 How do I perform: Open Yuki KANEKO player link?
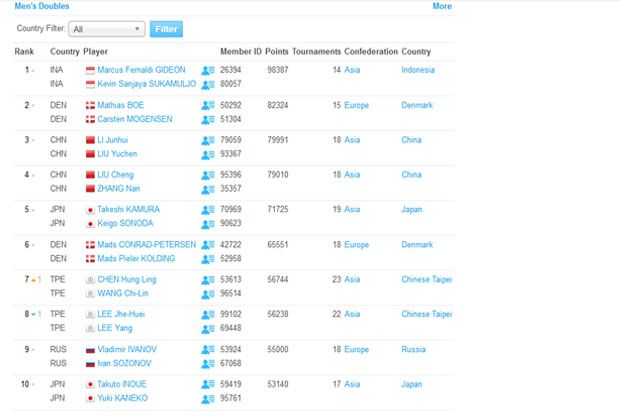[123, 398]
